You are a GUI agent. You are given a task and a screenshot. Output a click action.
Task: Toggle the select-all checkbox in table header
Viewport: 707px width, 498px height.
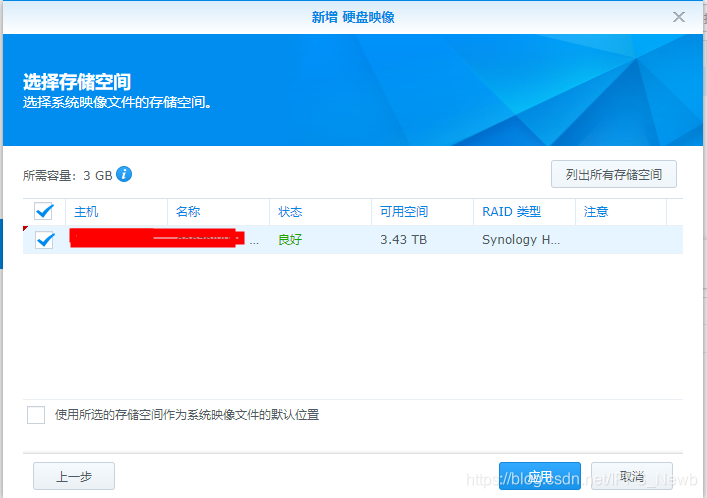click(x=44, y=211)
